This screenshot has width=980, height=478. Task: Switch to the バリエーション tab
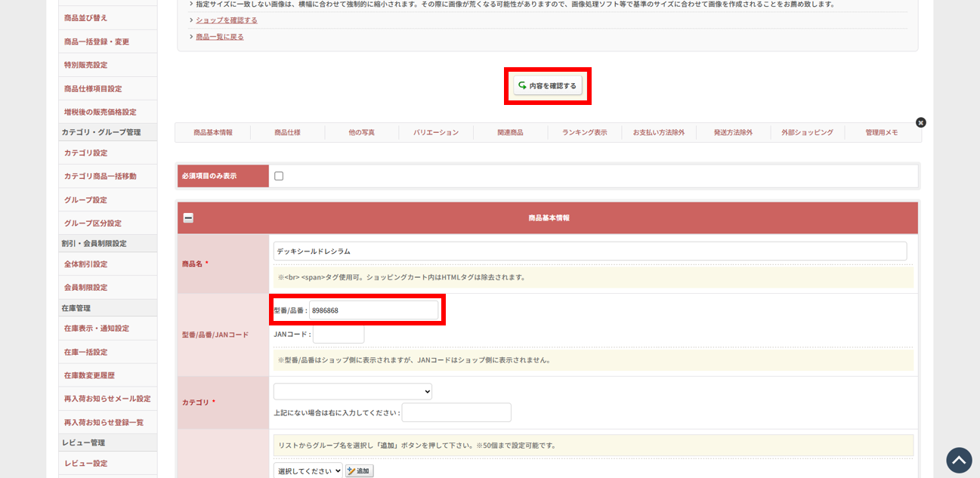436,133
